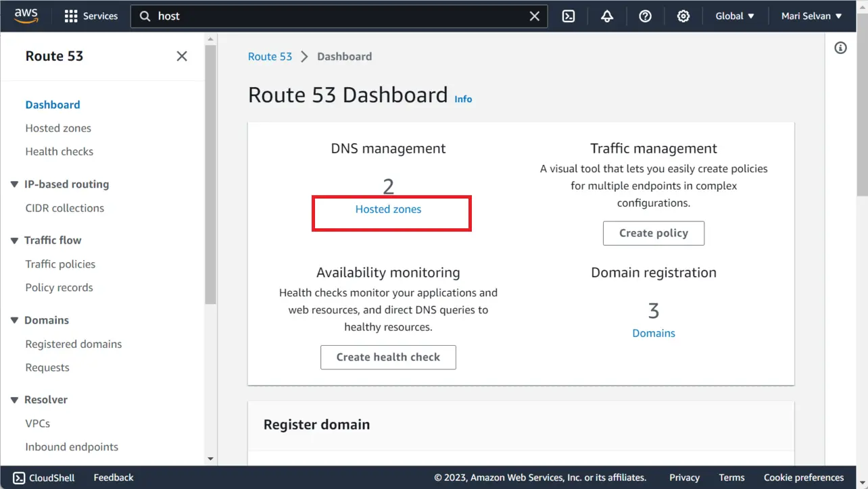Open the Mari Selvan account menu

(x=811, y=16)
